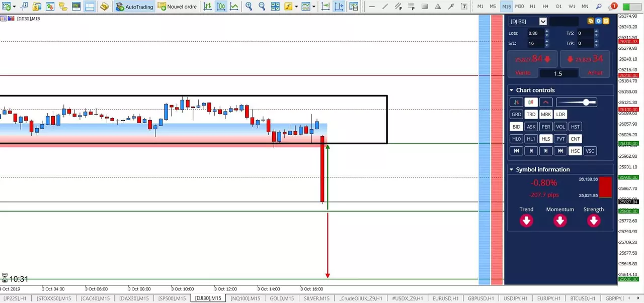Toggle the ASK price line button
The width and height of the screenshot is (644, 303).
531,127
